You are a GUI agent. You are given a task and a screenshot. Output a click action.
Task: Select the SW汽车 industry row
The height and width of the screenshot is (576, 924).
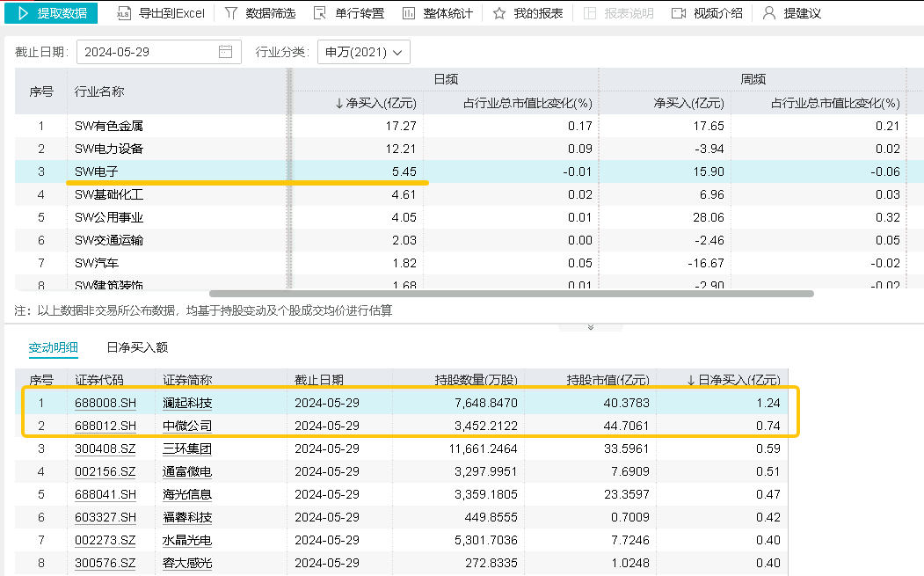coord(469,263)
